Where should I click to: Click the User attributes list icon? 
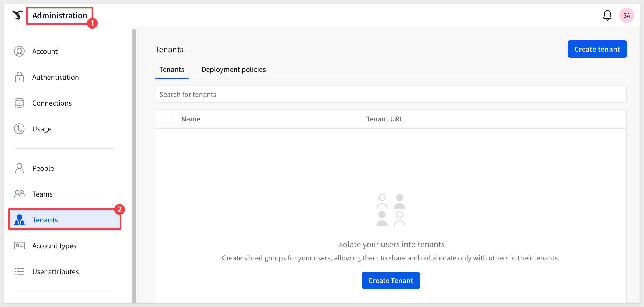[19, 271]
